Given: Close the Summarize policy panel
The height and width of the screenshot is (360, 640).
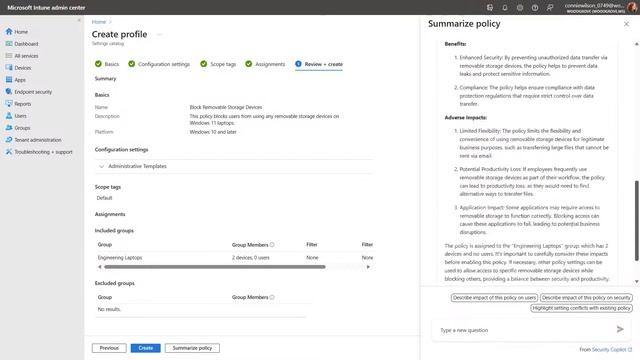Looking at the screenshot, I should 626,24.
